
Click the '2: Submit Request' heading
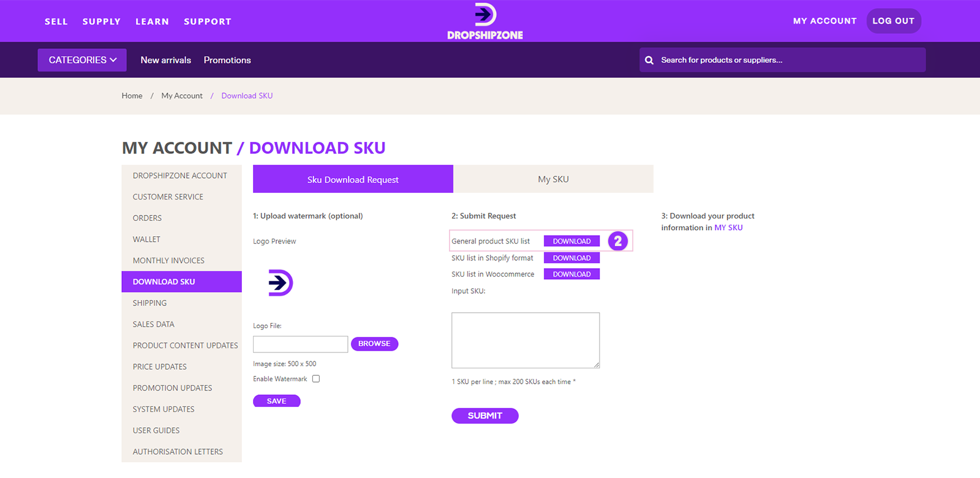point(484,216)
